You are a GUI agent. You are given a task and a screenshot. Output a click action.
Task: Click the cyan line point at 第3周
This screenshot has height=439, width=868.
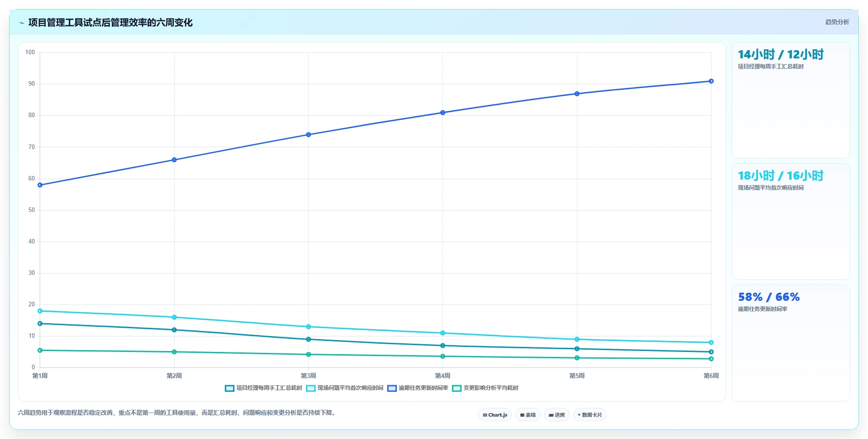[308, 327]
